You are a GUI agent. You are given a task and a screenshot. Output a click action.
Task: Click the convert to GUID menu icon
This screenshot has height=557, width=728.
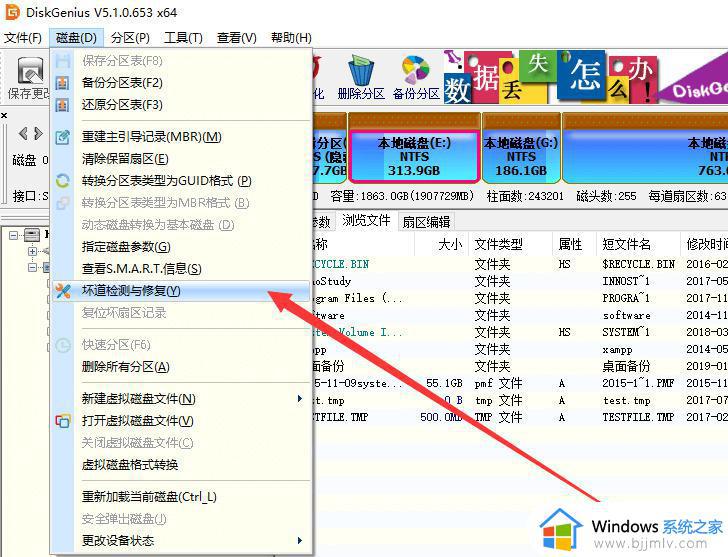62,181
